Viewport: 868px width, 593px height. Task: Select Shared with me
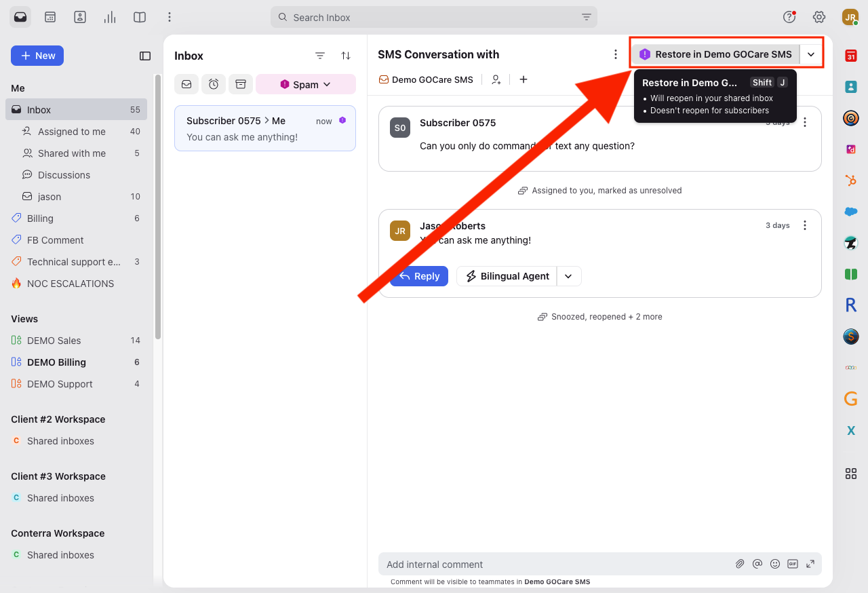(76, 153)
